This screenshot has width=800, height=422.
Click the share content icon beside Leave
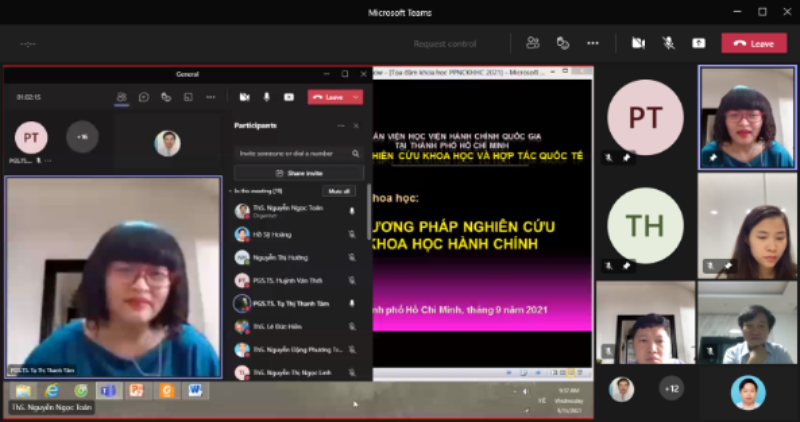click(698, 43)
